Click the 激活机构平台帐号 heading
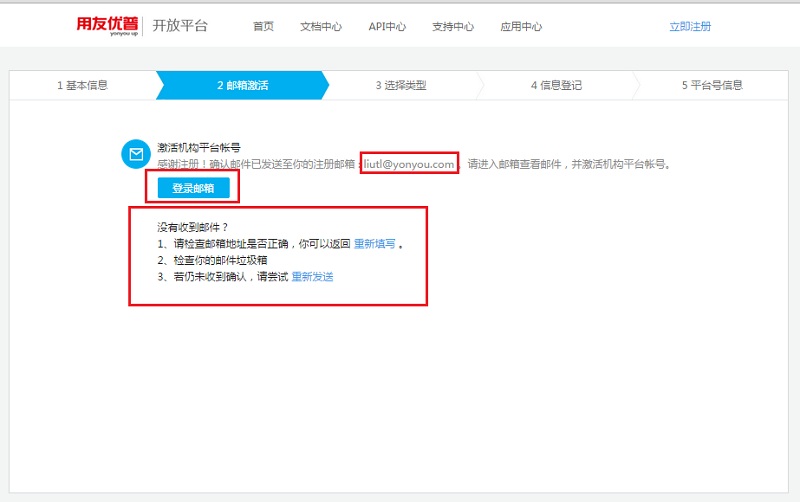 pyautogui.click(x=198, y=147)
